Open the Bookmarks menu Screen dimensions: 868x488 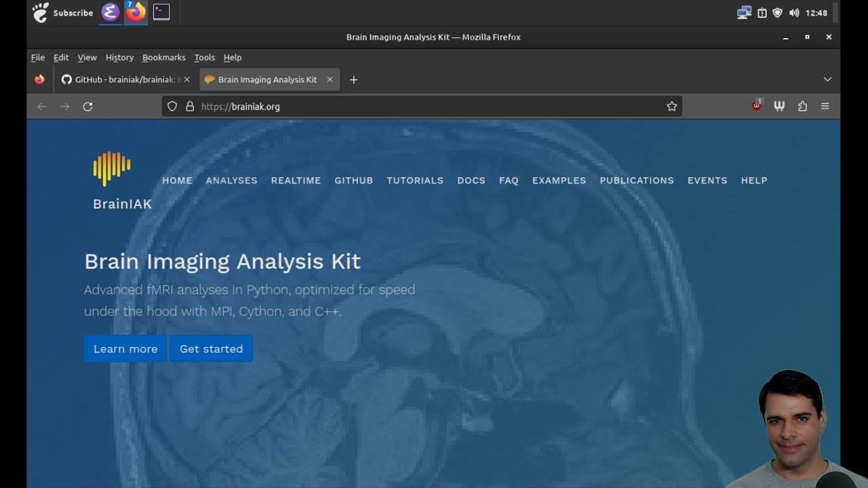point(163,58)
